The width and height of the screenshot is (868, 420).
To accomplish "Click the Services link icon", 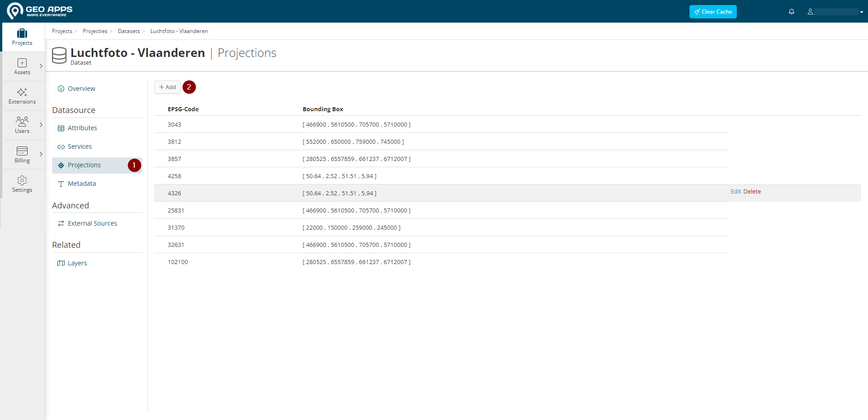I will pos(61,147).
